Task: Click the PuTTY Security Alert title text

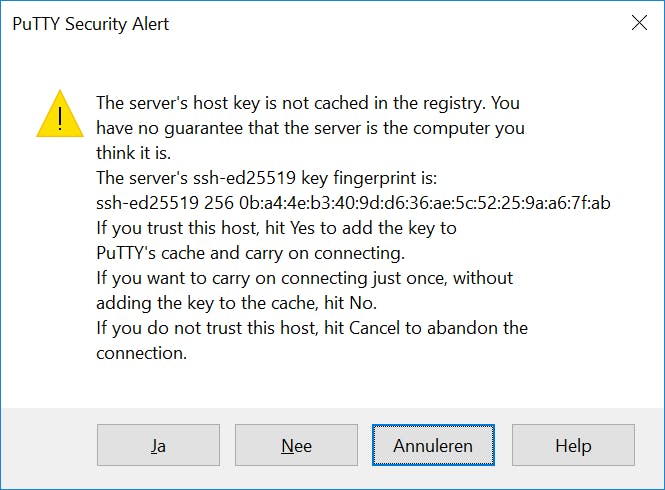Action: tap(90, 25)
